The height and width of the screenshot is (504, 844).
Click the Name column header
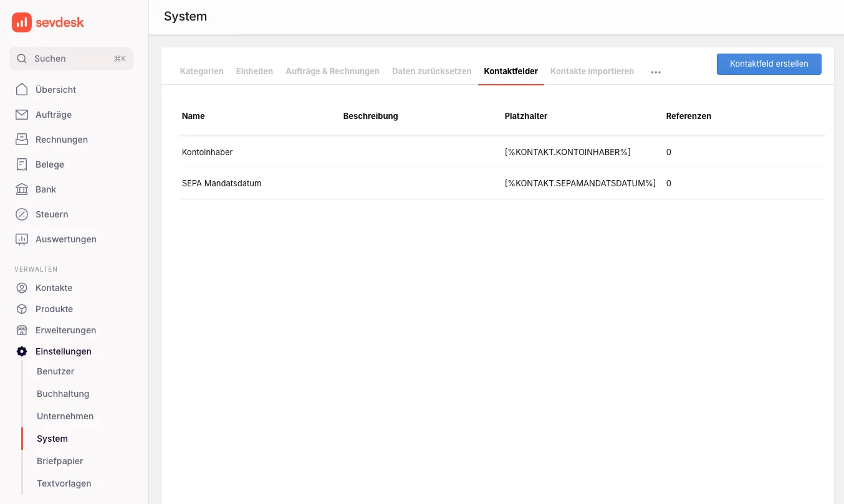click(193, 116)
